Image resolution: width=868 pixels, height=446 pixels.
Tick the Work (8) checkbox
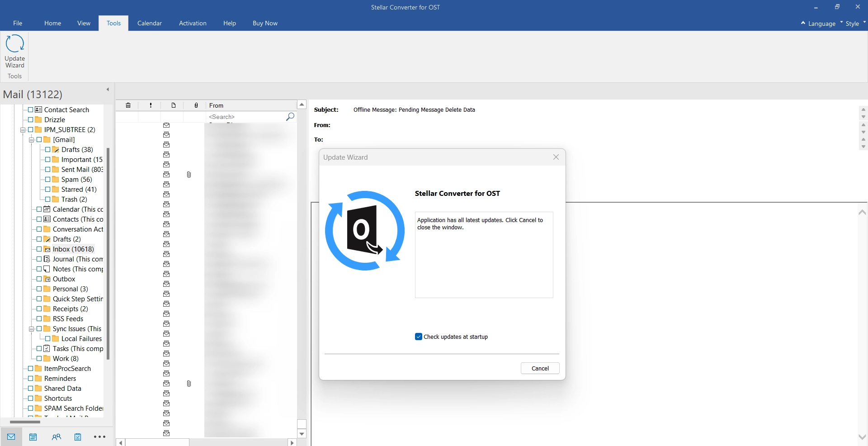pyautogui.click(x=39, y=359)
